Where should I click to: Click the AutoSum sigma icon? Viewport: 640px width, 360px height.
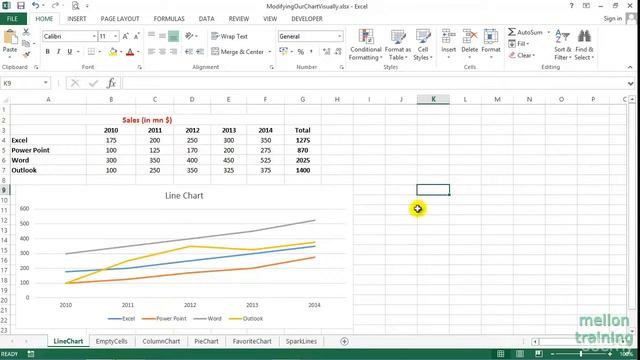point(512,32)
